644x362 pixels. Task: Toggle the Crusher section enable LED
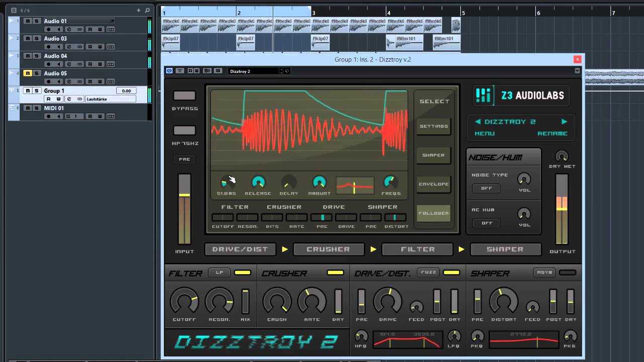pyautogui.click(x=336, y=273)
